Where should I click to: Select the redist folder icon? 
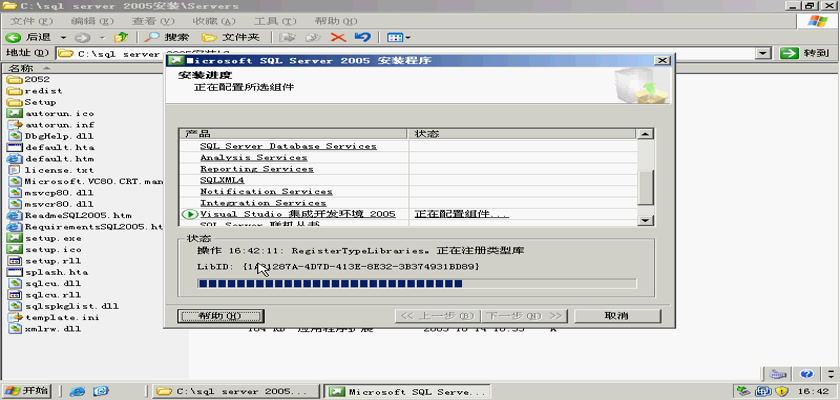click(x=15, y=90)
